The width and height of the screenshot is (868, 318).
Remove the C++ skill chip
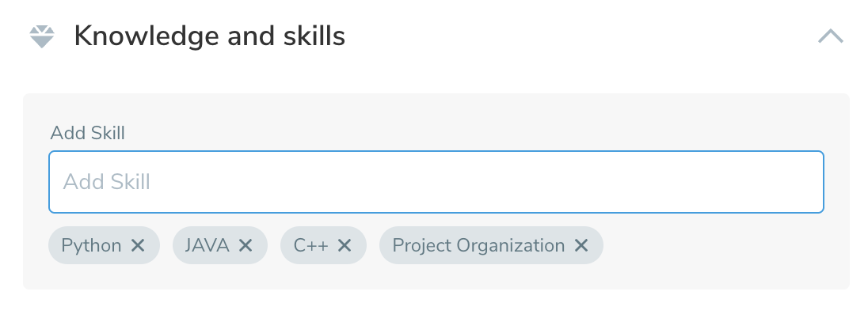coord(345,245)
